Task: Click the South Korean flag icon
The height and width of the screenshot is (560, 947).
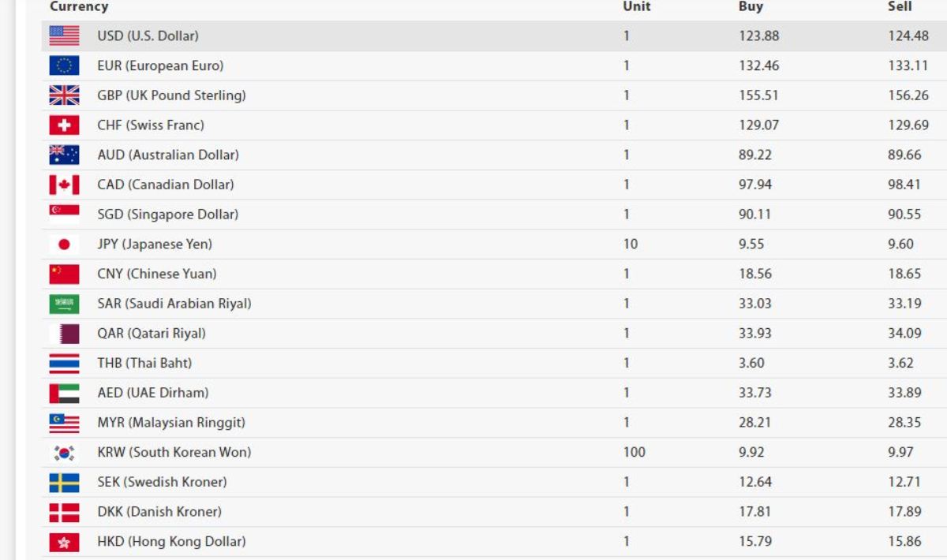Action: (64, 452)
